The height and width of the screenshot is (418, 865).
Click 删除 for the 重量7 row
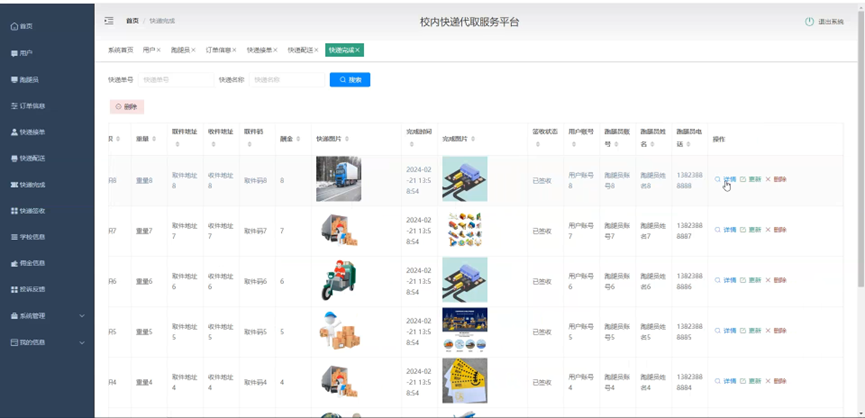tap(776, 230)
